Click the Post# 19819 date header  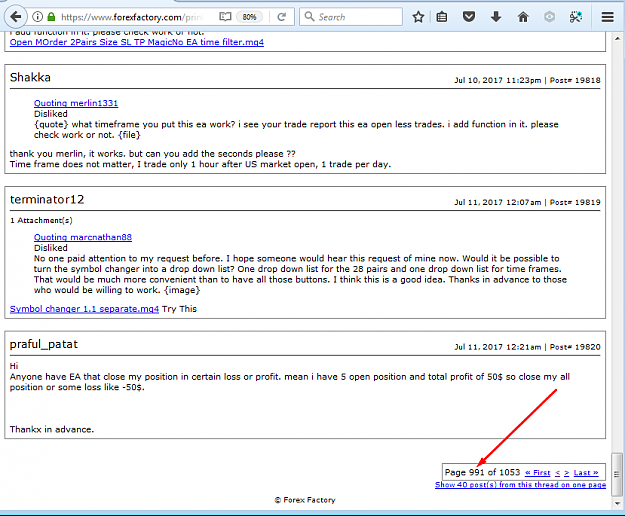click(527, 202)
